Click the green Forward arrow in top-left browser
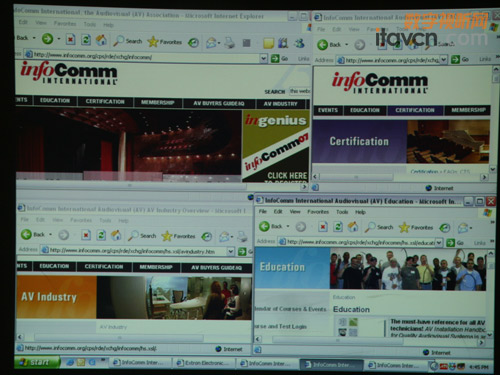This screenshot has height=375, width=500. click(x=47, y=39)
